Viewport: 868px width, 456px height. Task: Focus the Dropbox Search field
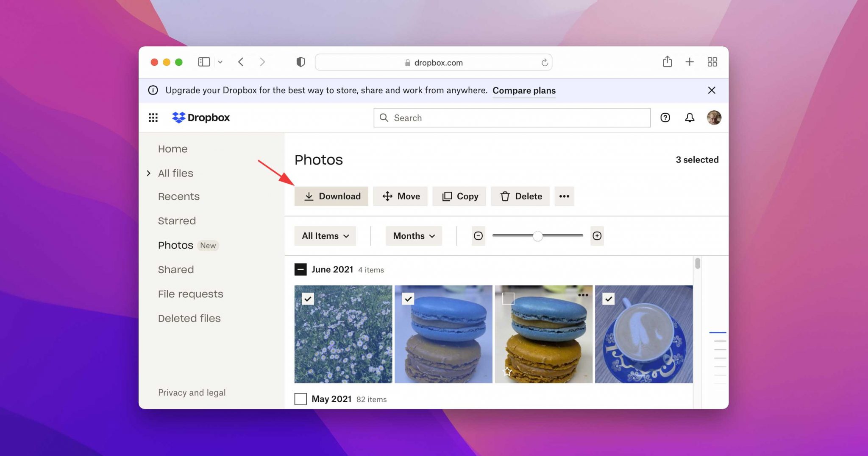(x=512, y=117)
